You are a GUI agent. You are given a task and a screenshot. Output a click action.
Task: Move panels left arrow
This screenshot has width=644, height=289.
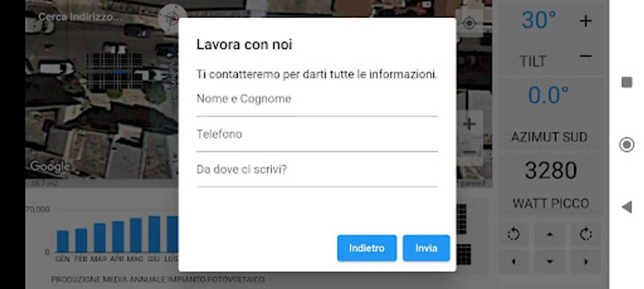click(513, 262)
